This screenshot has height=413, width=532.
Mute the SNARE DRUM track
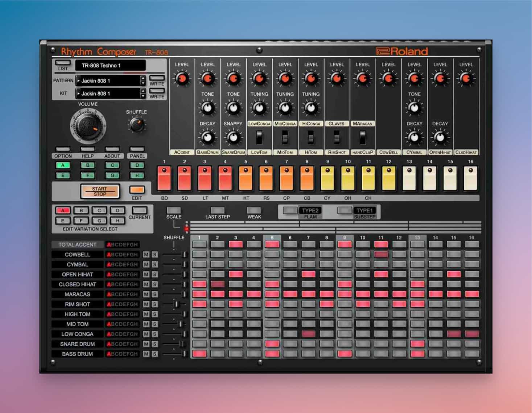coord(146,344)
